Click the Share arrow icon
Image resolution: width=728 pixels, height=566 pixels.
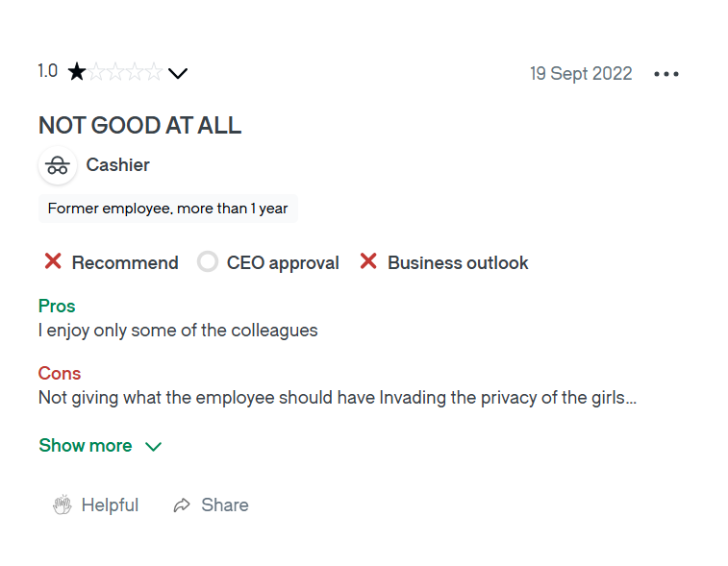tap(182, 505)
